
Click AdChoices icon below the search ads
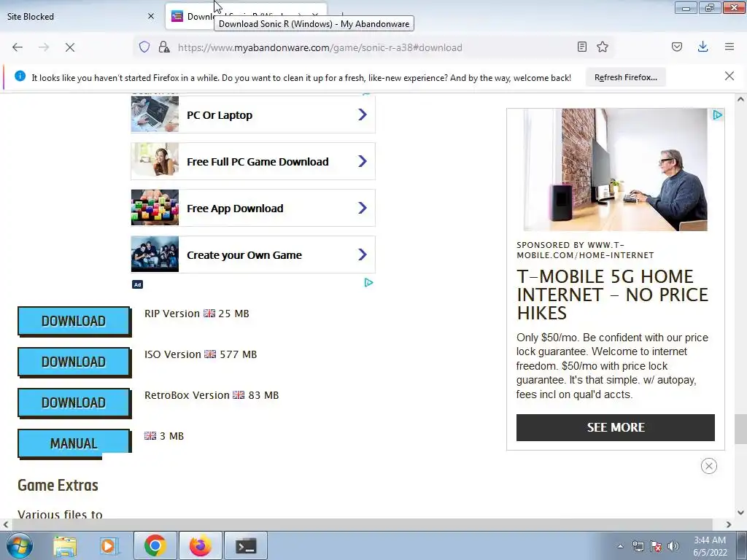point(368,283)
